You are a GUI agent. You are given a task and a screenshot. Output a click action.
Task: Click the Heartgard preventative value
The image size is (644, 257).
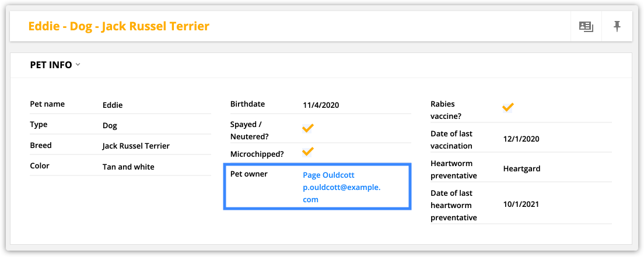(521, 168)
